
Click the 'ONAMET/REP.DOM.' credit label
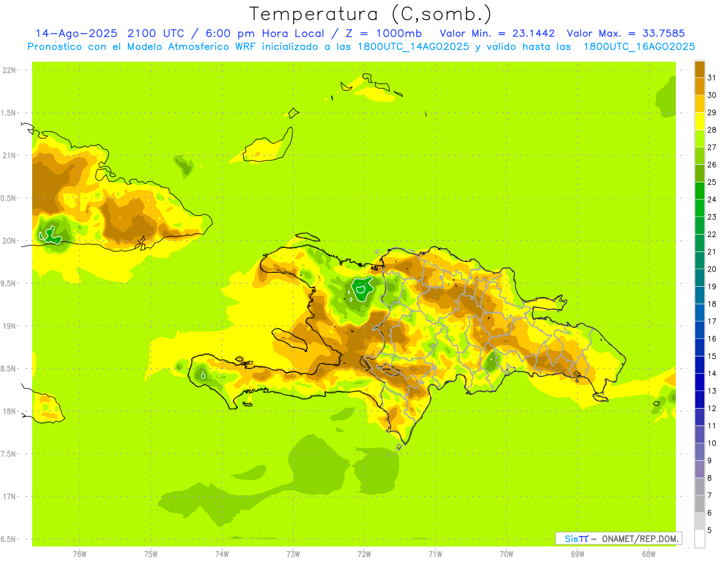[640, 538]
